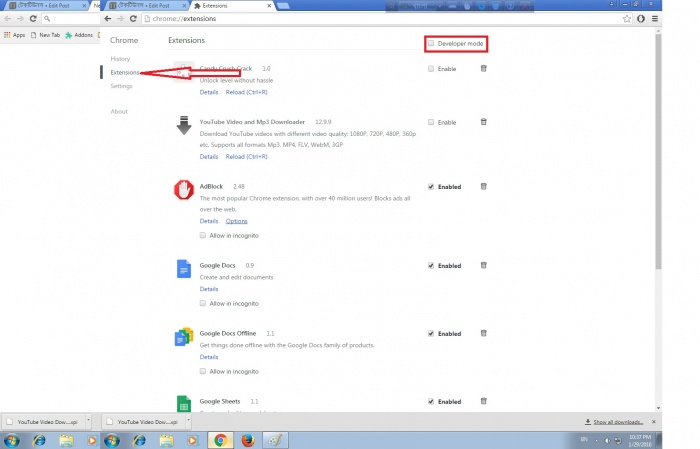Click the volume icon in system tray
Viewport: 700px width, 449px height.
tap(608, 441)
